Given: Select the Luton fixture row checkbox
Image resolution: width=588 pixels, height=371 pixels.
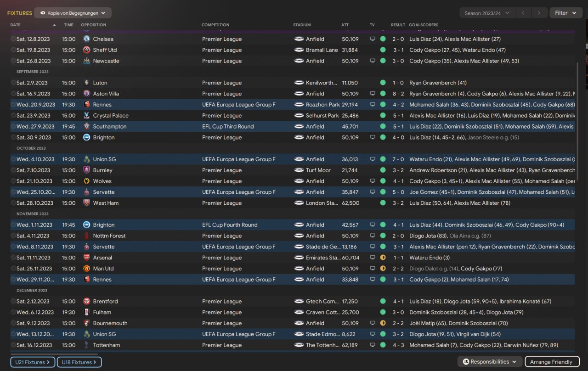Looking at the screenshot, I should pos(13,83).
